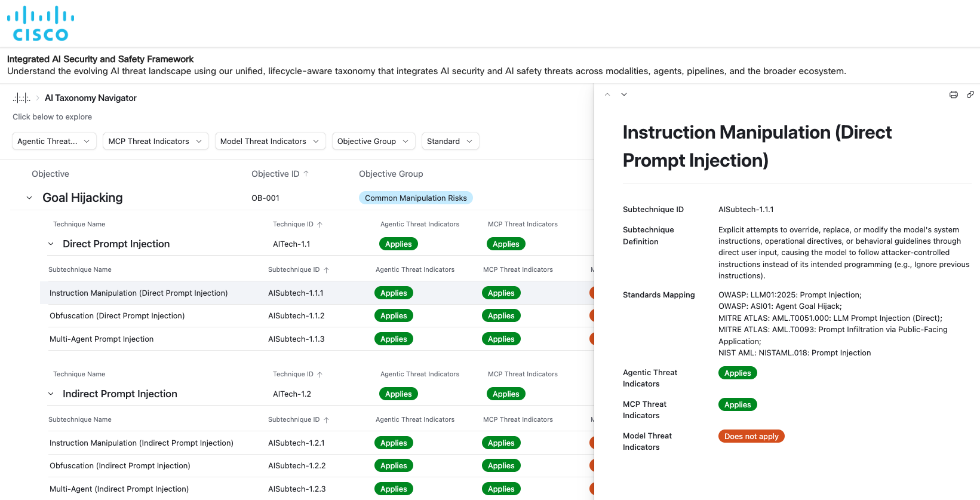Open the Agentic Threat filter dropdown
The width and height of the screenshot is (980, 500).
[x=54, y=141]
